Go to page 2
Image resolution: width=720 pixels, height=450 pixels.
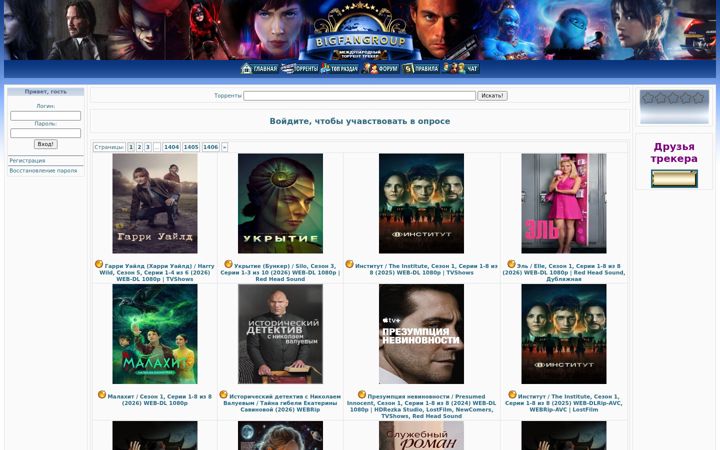coord(139,147)
